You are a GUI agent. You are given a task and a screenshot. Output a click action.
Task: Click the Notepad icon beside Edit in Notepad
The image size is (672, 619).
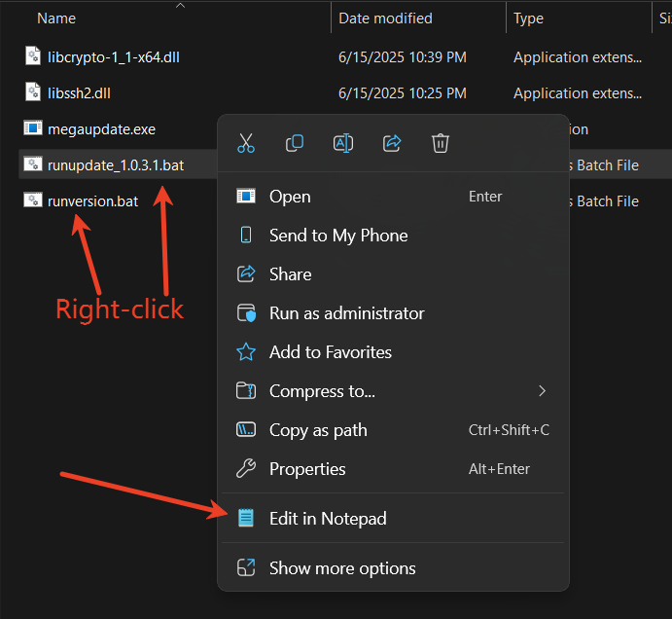point(246,518)
